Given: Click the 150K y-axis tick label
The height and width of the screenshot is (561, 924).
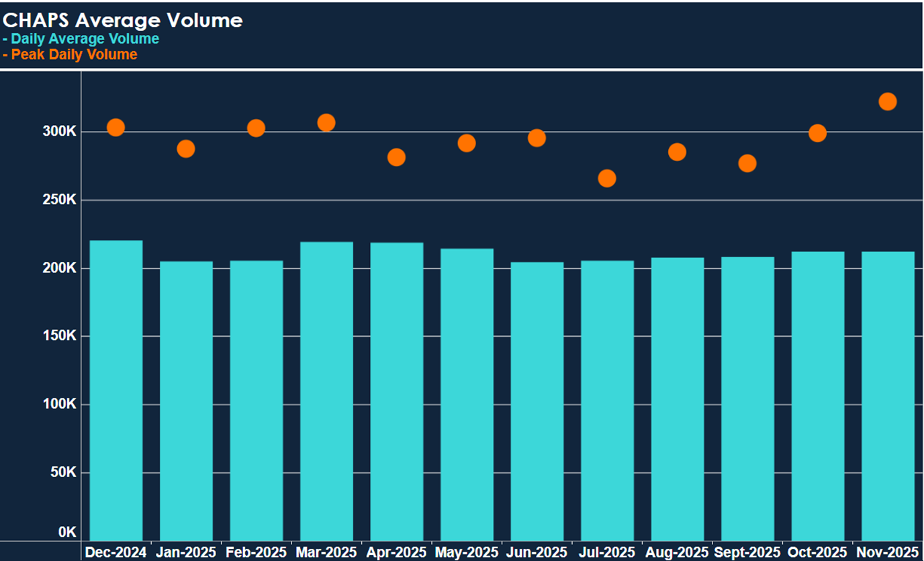Looking at the screenshot, I should [59, 336].
